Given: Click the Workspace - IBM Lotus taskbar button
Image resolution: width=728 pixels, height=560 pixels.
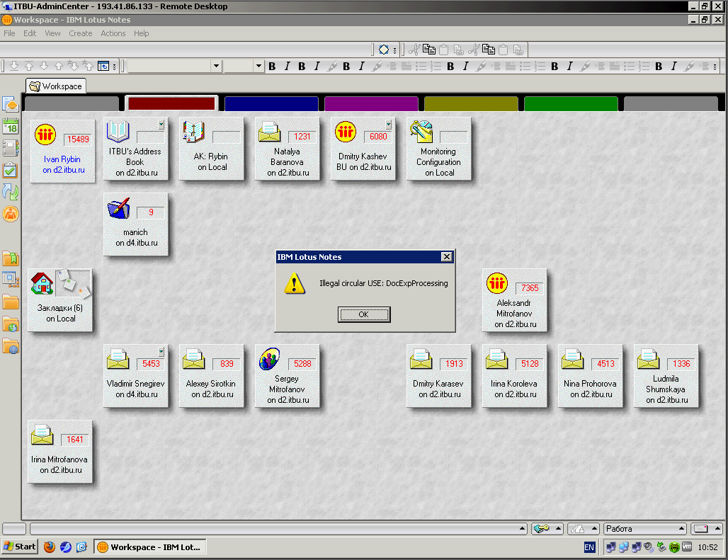Looking at the screenshot, I should (150, 547).
